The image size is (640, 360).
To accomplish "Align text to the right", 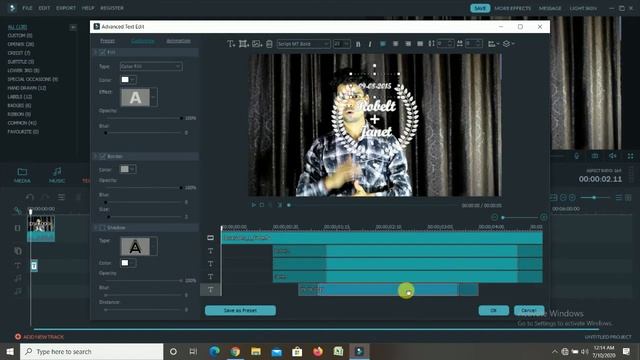I will pos(408,44).
